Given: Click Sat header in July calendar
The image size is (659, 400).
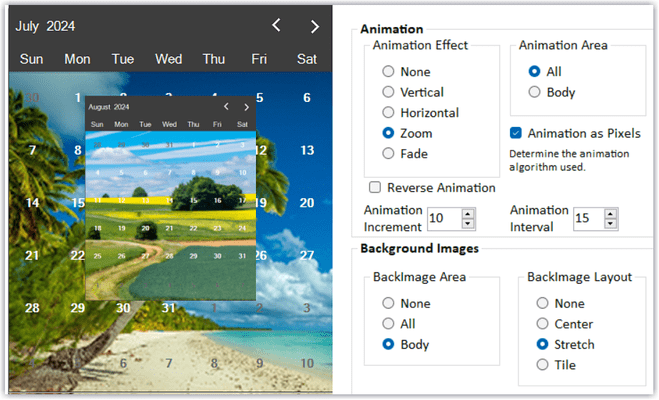Looking at the screenshot, I should pos(307,59).
